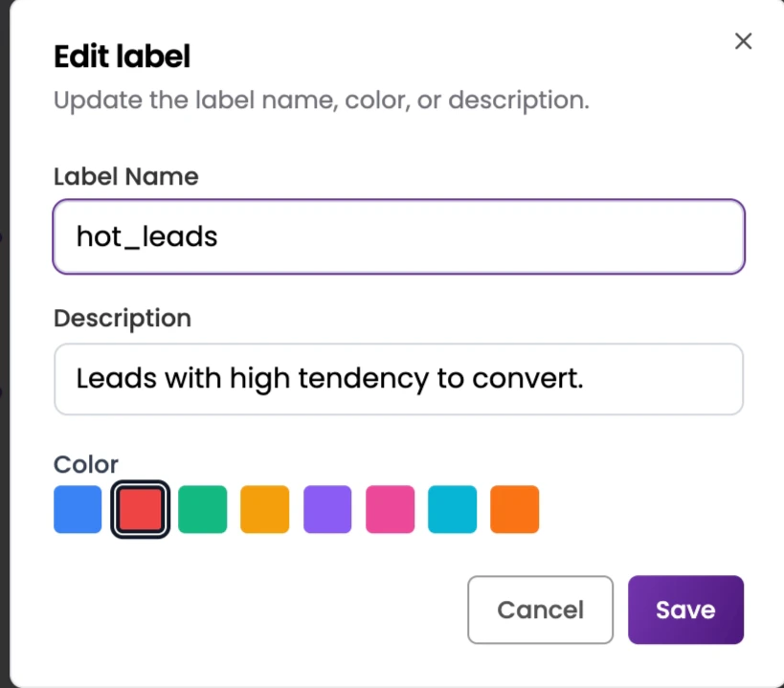Image resolution: width=784 pixels, height=688 pixels.
Task: Close the Edit label dialog
Action: point(743,41)
